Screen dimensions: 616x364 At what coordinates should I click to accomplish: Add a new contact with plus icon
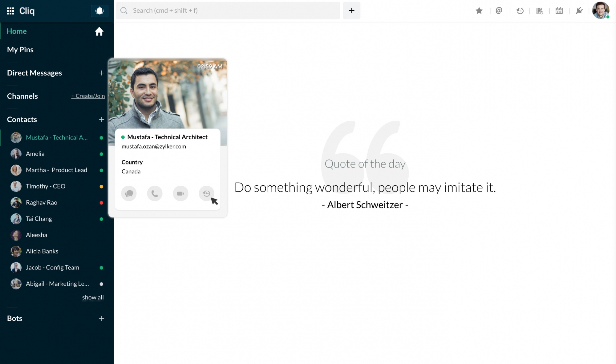coord(101,119)
